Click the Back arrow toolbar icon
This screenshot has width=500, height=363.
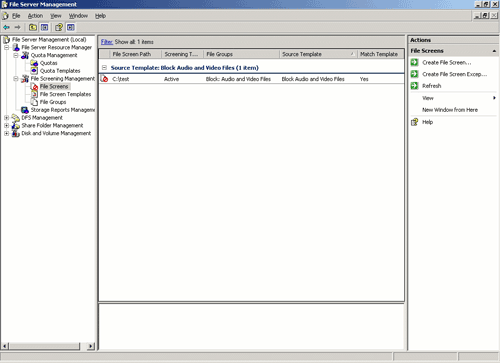(6, 27)
